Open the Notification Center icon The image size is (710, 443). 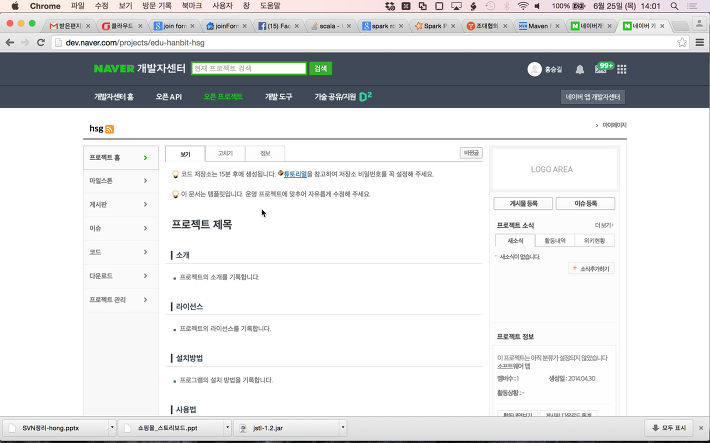coord(692,6)
